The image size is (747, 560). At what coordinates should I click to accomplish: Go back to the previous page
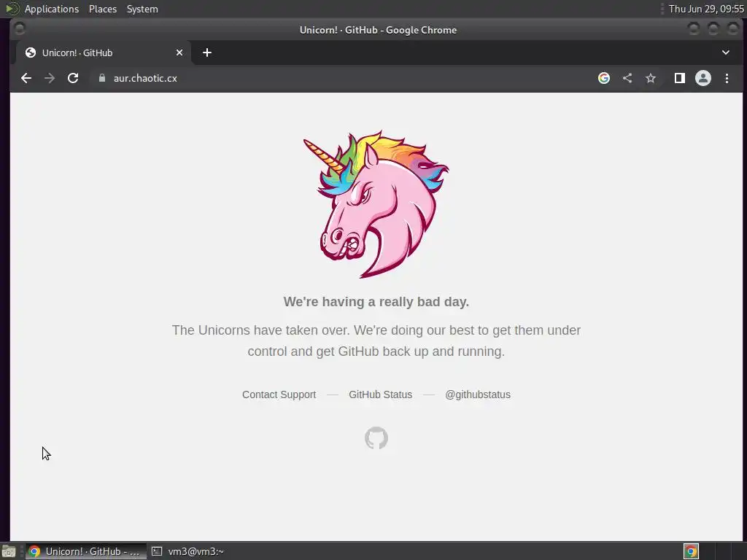[x=26, y=78]
